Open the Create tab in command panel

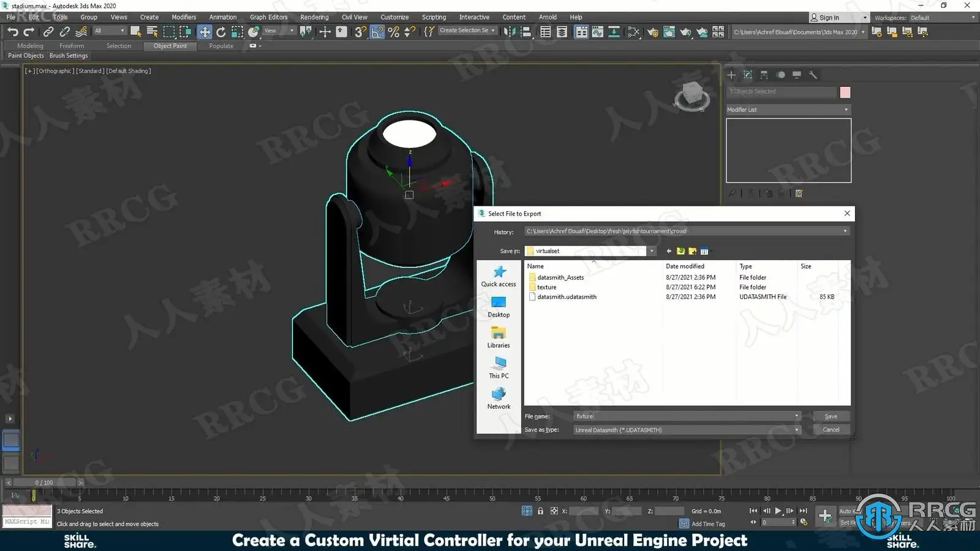(x=731, y=75)
